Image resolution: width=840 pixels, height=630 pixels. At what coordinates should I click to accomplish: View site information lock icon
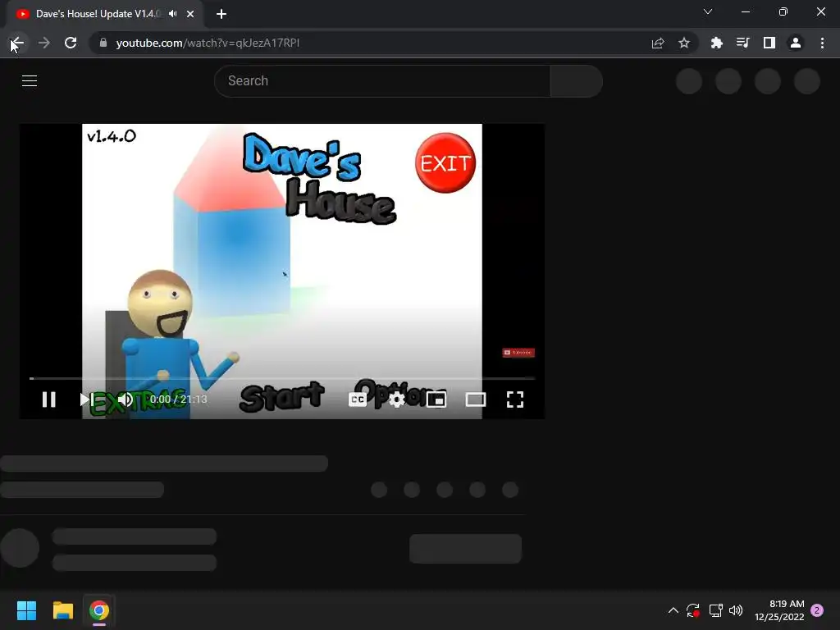[103, 43]
